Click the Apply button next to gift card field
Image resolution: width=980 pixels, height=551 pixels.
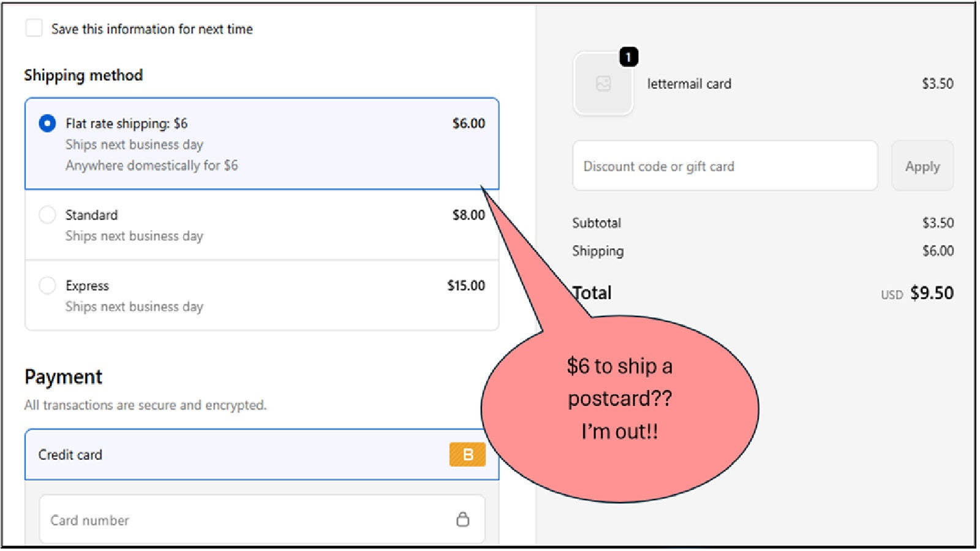pos(922,166)
